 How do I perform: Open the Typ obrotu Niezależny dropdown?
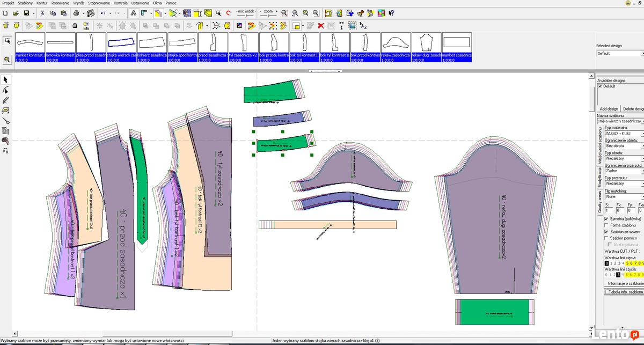click(624, 158)
